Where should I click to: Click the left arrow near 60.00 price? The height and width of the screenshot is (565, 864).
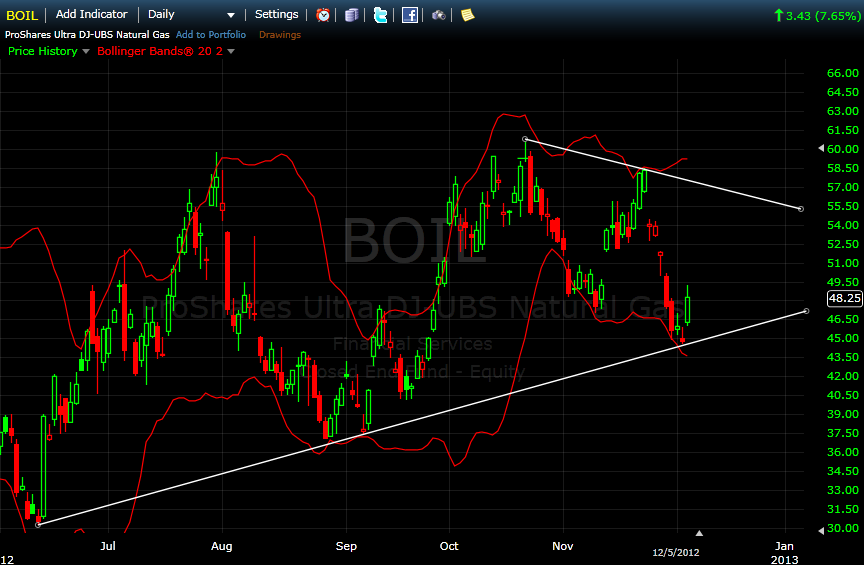pyautogui.click(x=821, y=148)
